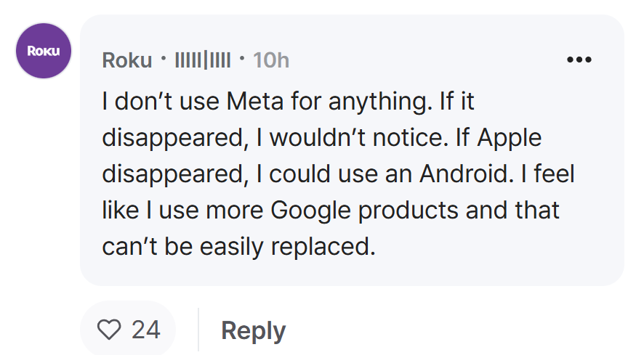Click the Reply button
Image resolution: width=644 pixels, height=355 pixels.
[254, 330]
